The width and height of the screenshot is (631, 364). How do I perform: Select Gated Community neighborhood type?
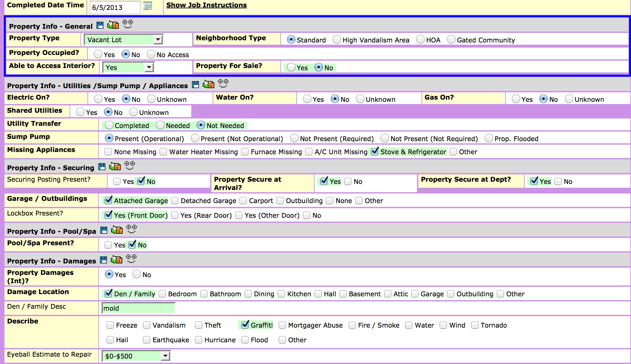pyautogui.click(x=451, y=40)
